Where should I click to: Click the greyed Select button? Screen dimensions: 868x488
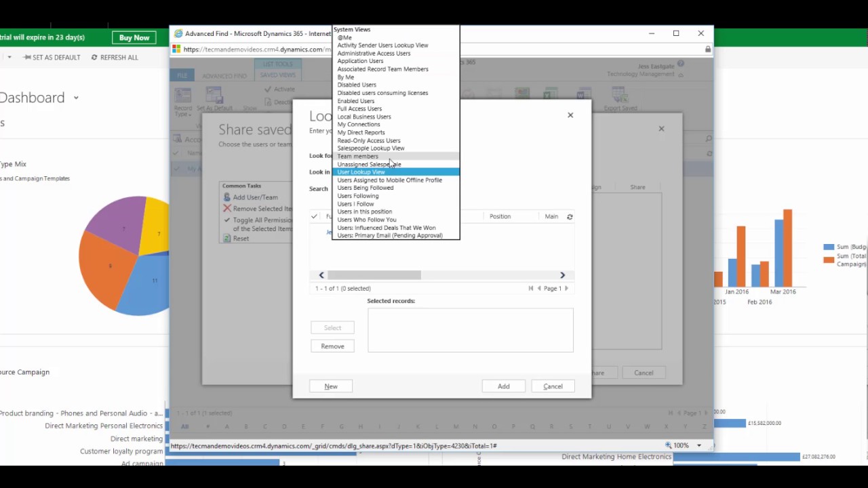coord(332,328)
